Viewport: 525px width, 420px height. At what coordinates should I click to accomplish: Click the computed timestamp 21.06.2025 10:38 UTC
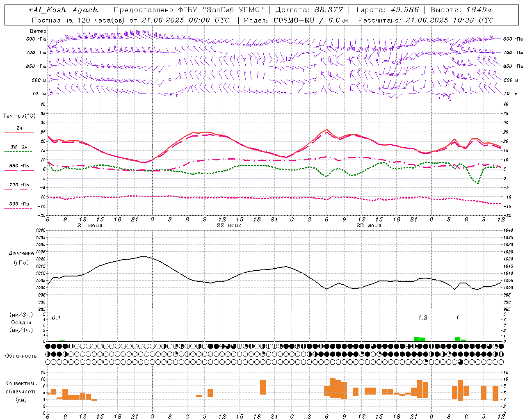(450, 20)
